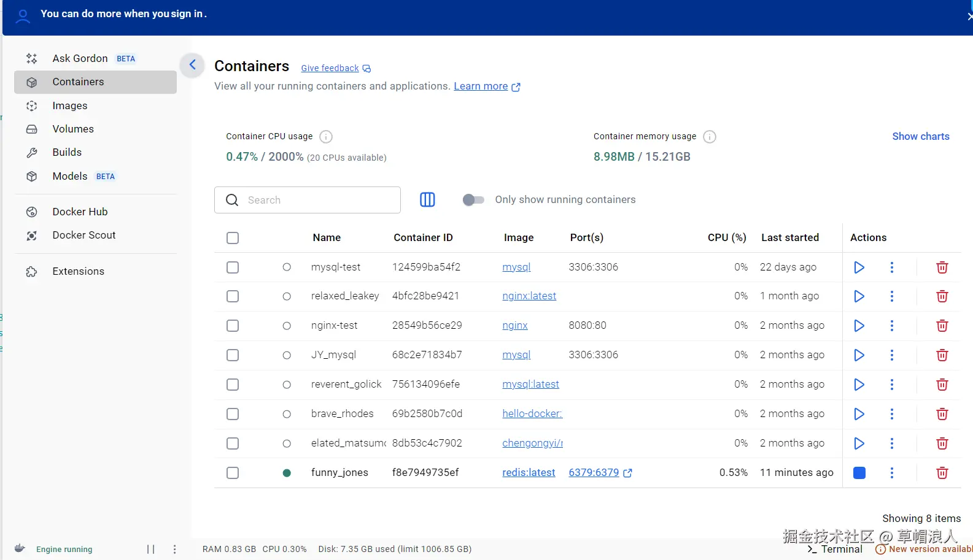Check the reverent_golick row checkbox
The height and width of the screenshot is (560, 973).
233,385
